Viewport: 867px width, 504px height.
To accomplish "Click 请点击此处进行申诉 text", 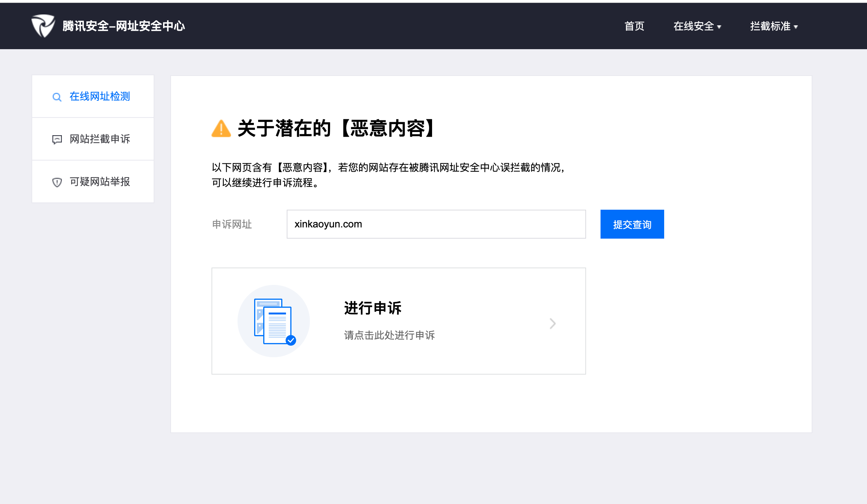I will [x=389, y=335].
